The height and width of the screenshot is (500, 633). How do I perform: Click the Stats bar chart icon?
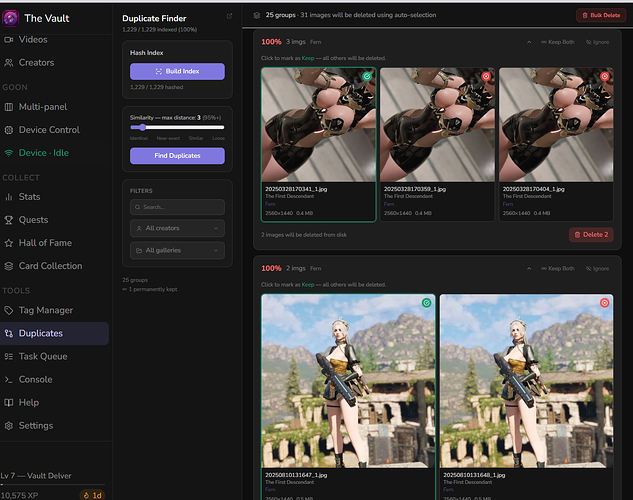[x=8, y=197]
